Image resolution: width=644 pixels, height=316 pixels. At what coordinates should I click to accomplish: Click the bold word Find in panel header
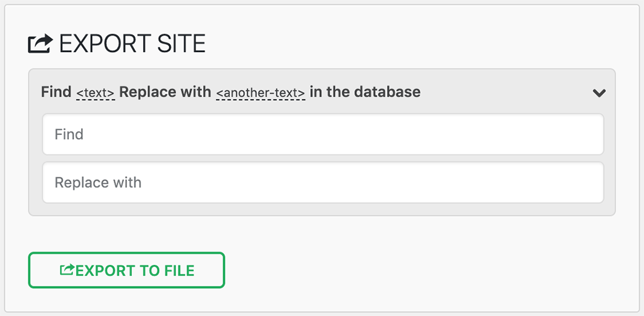point(56,92)
